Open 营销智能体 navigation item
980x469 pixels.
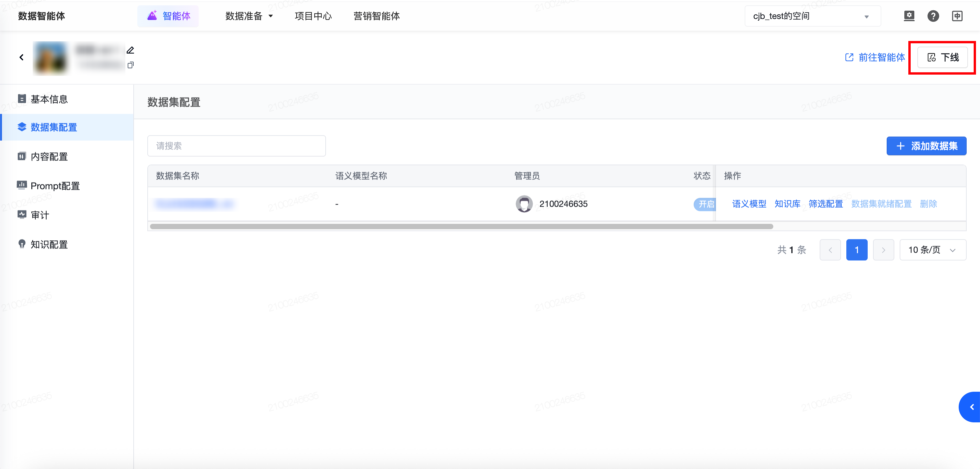[376, 16]
